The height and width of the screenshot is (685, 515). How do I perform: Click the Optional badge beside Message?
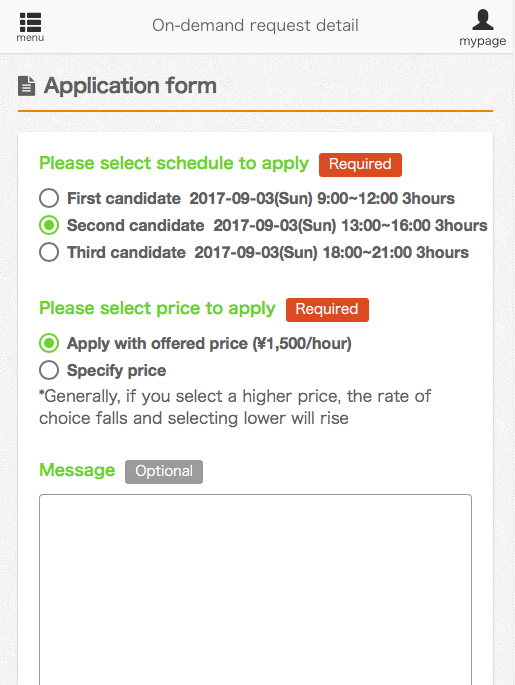[x=164, y=472]
